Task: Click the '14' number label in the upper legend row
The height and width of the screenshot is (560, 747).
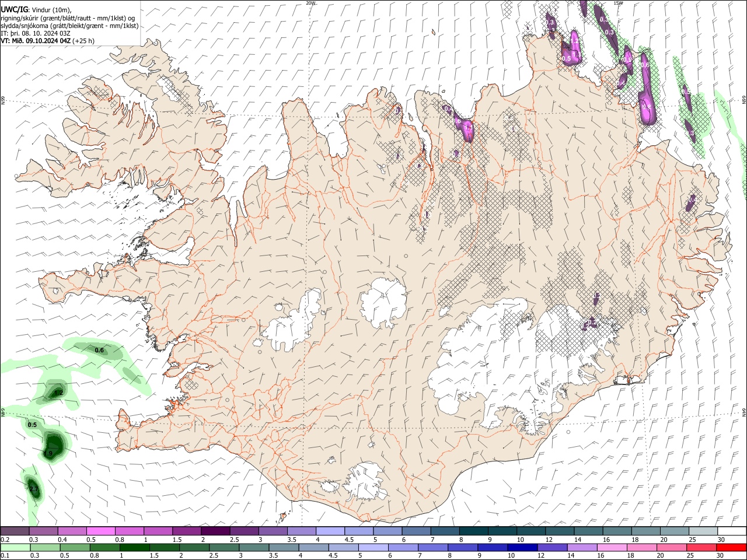Action: coord(578,540)
